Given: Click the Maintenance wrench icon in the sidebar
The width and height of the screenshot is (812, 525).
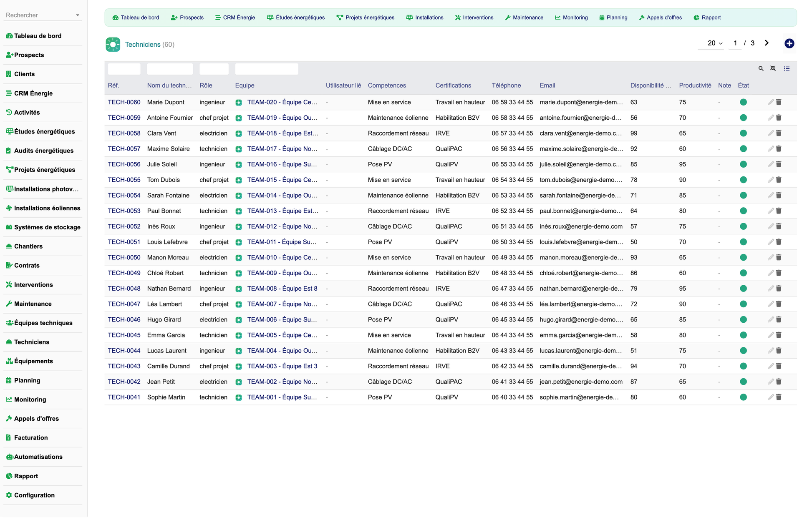Looking at the screenshot, I should [x=9, y=304].
